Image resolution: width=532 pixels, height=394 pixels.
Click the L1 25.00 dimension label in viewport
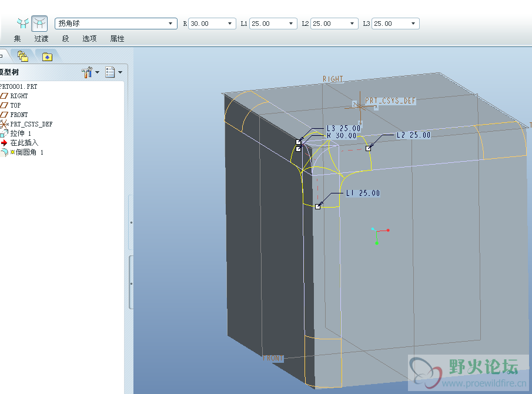tap(363, 193)
